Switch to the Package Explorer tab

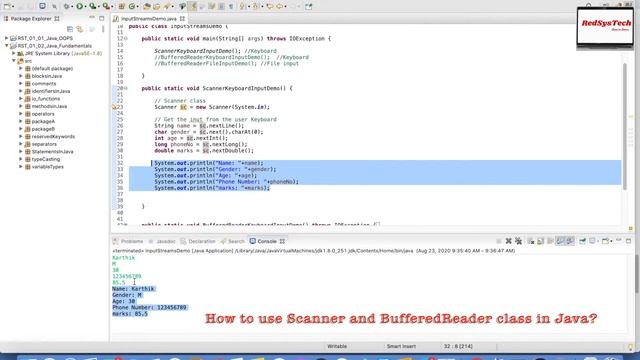(x=31, y=18)
